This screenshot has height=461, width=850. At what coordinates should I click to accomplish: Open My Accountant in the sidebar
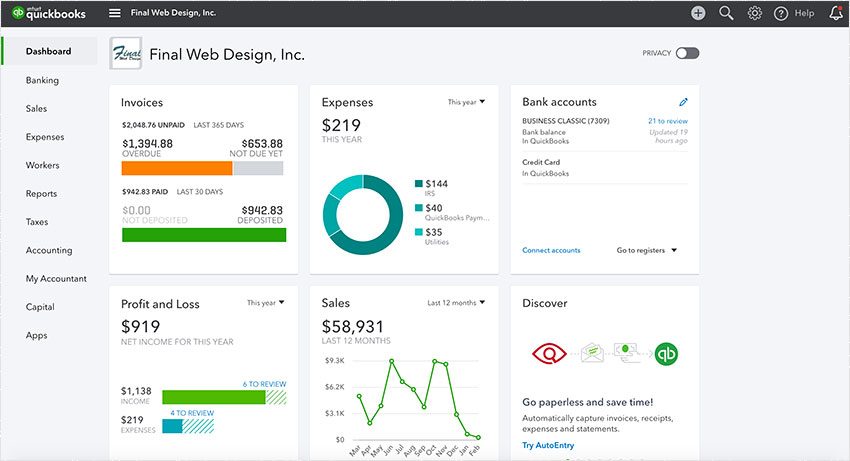coord(56,278)
